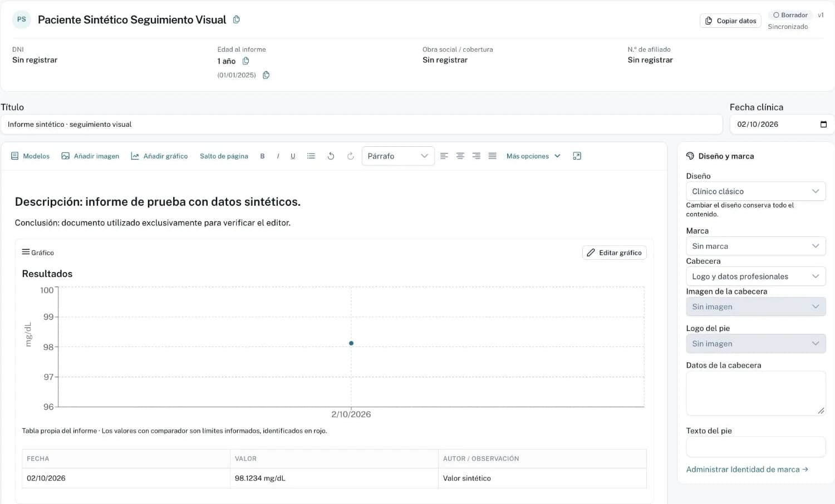835x504 pixels.
Task: Open Modelos in the editor toolbar
Action: click(31, 156)
